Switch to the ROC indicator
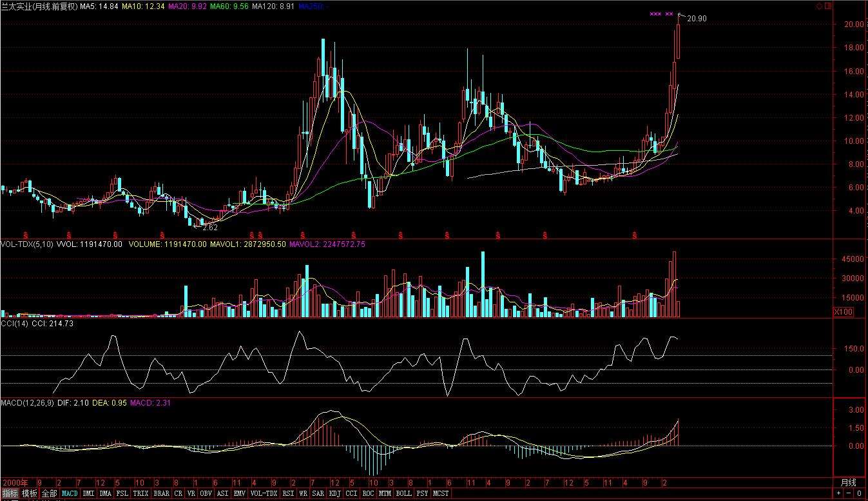The image size is (868, 501). coord(369,493)
